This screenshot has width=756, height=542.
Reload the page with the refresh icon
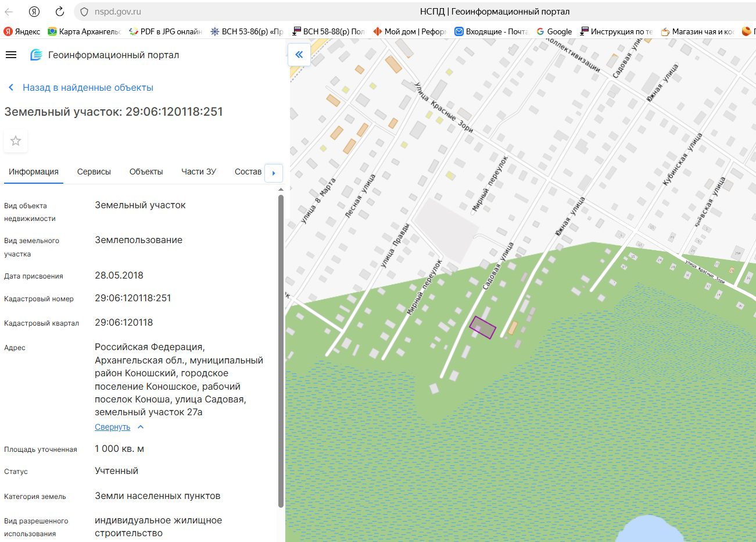tap(59, 12)
